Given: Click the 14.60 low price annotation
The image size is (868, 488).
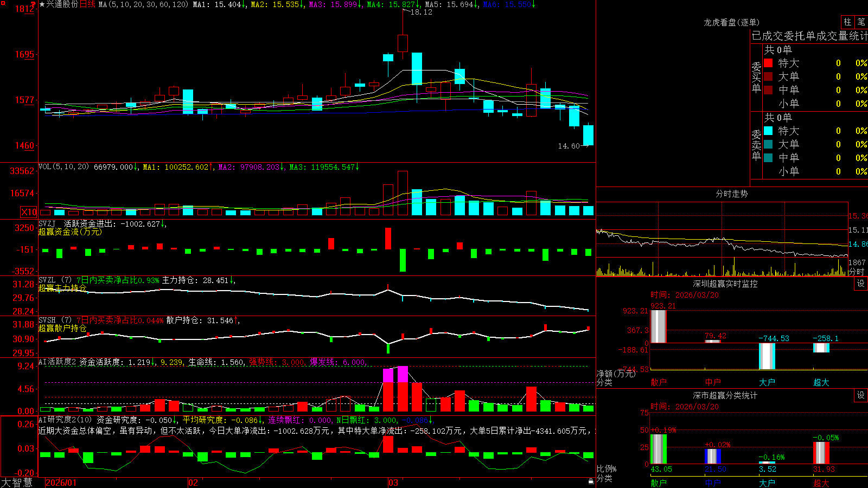Looking at the screenshot, I should click(569, 146).
